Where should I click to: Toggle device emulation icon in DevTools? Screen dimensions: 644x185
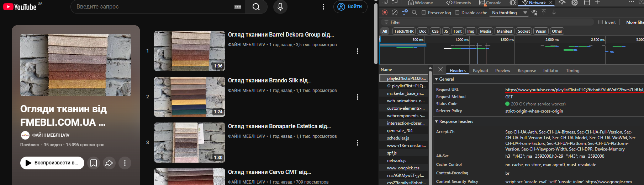(394, 2)
